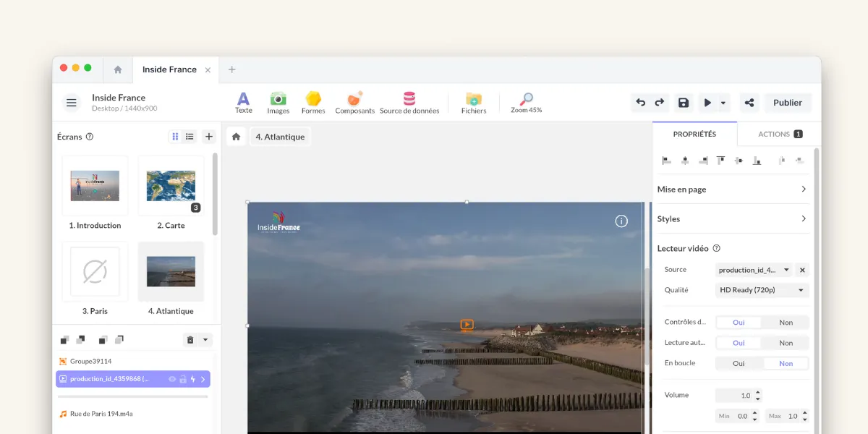Open the Qualité HD Ready dropdown
This screenshot has width=868, height=434.
(761, 289)
